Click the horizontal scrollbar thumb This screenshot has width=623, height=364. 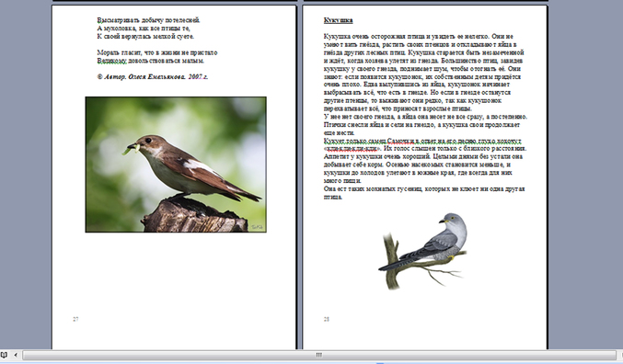[x=319, y=355]
